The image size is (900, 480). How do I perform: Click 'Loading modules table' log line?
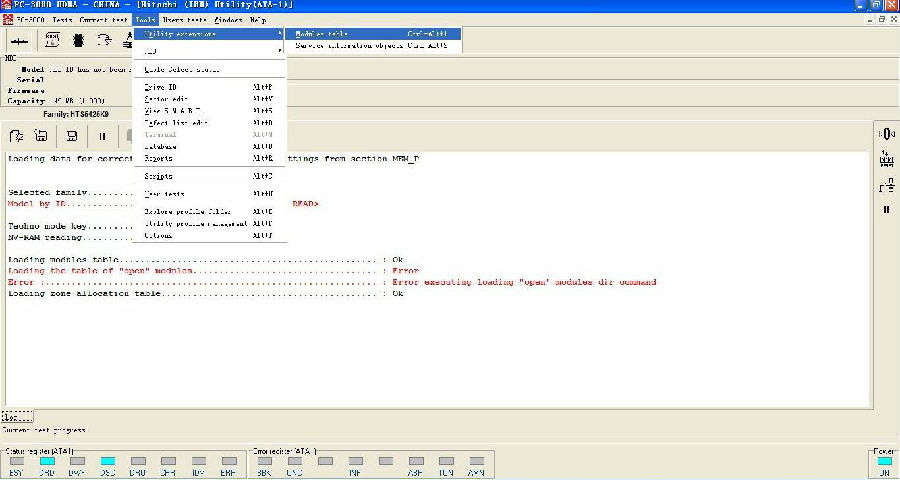point(205,260)
